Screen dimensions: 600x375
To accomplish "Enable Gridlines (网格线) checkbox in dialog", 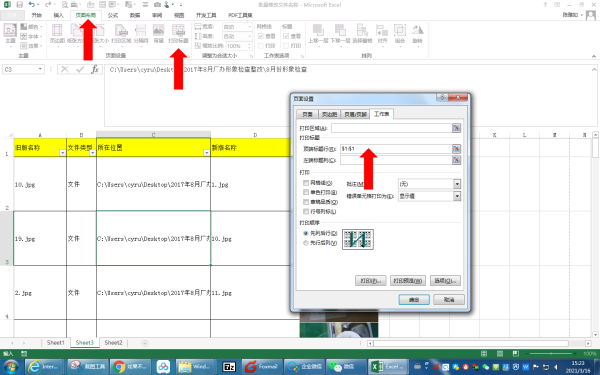I will click(x=306, y=183).
